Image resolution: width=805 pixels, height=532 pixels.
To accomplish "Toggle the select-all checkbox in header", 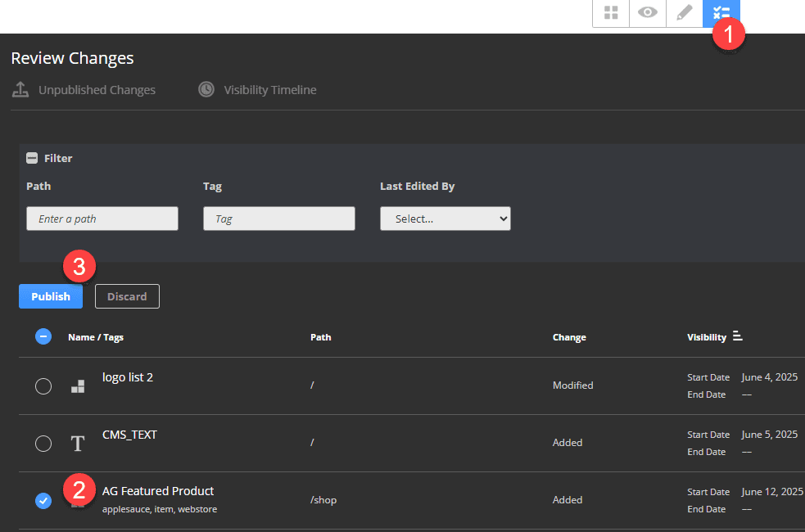I will coord(43,336).
